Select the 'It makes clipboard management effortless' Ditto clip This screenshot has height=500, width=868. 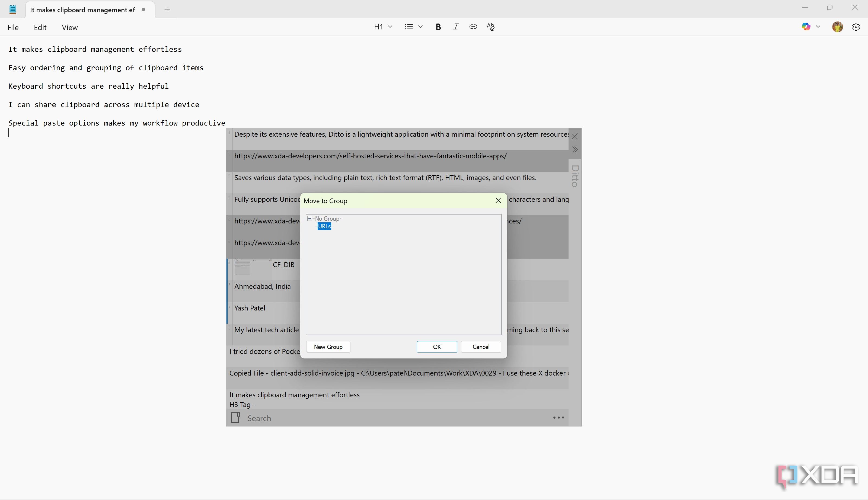click(x=397, y=399)
